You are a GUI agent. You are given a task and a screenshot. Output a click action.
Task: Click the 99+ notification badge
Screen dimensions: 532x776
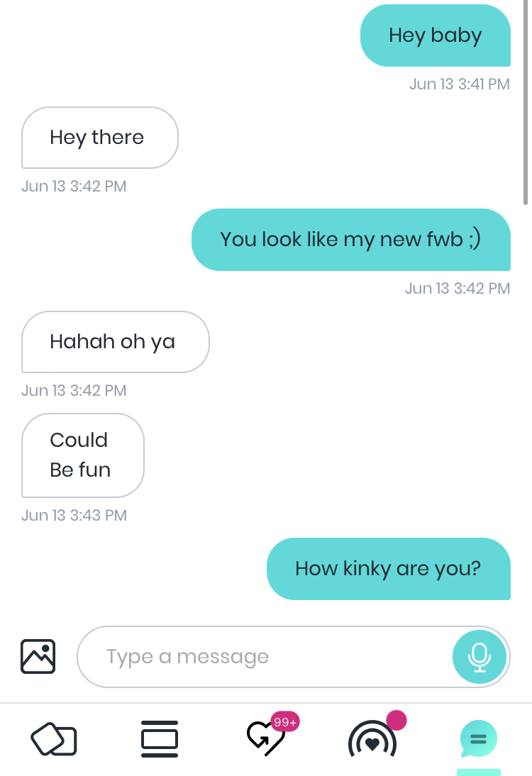(x=285, y=722)
